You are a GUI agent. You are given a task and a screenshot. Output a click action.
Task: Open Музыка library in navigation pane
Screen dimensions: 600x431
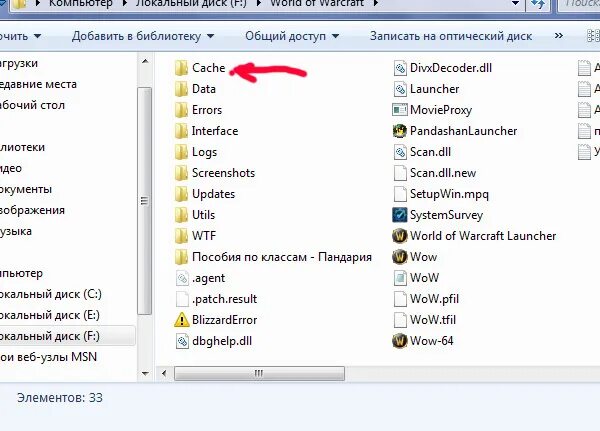16,231
